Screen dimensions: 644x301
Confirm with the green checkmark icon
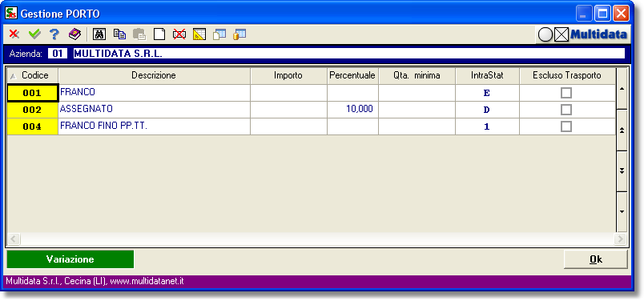pyautogui.click(x=34, y=34)
